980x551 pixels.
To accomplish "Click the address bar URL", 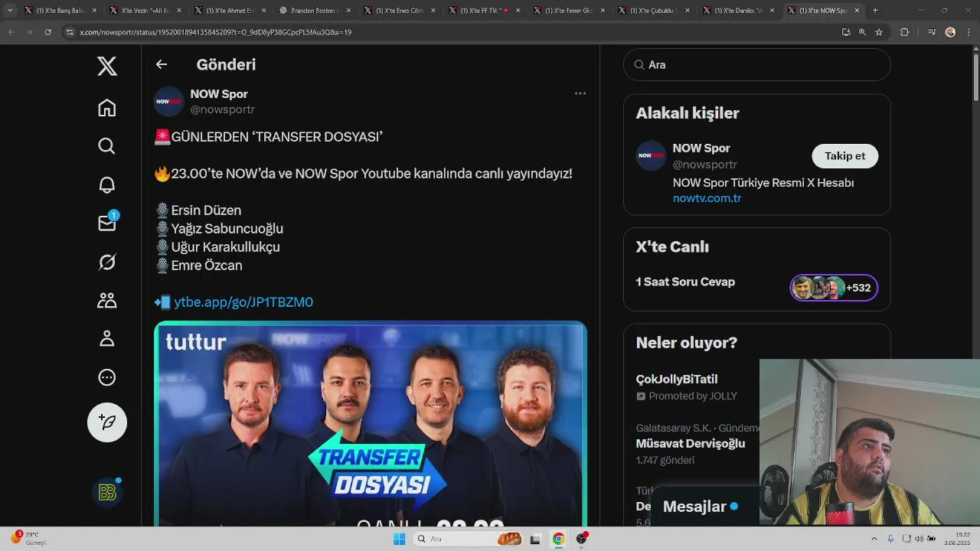I will pyautogui.click(x=216, y=32).
